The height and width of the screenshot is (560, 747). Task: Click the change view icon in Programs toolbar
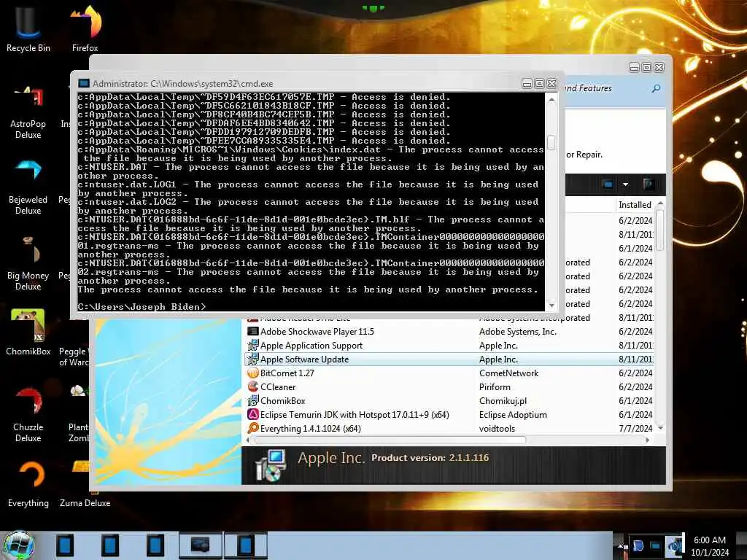point(608,184)
